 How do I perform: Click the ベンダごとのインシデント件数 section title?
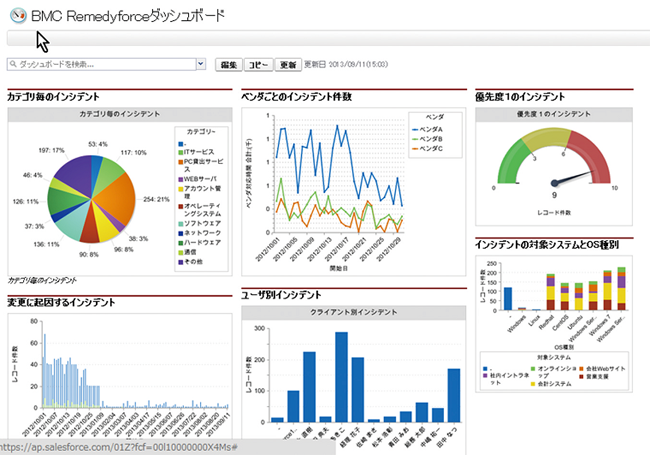click(296, 97)
